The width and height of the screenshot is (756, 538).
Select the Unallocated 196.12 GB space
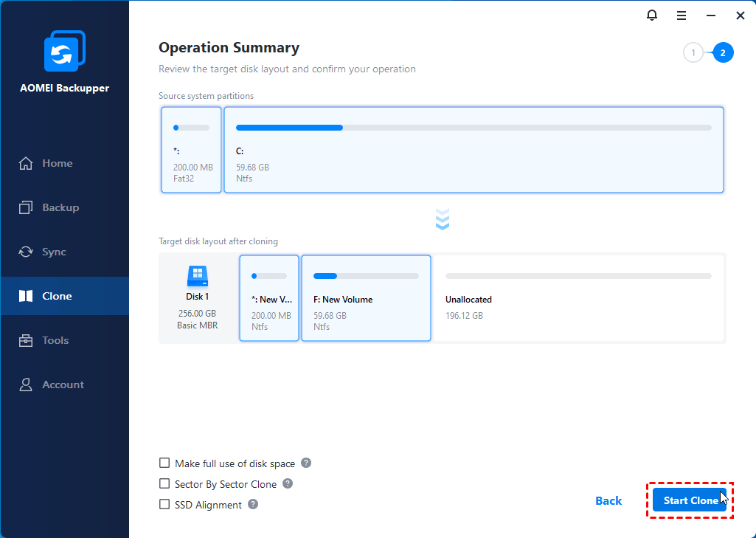[578, 298]
